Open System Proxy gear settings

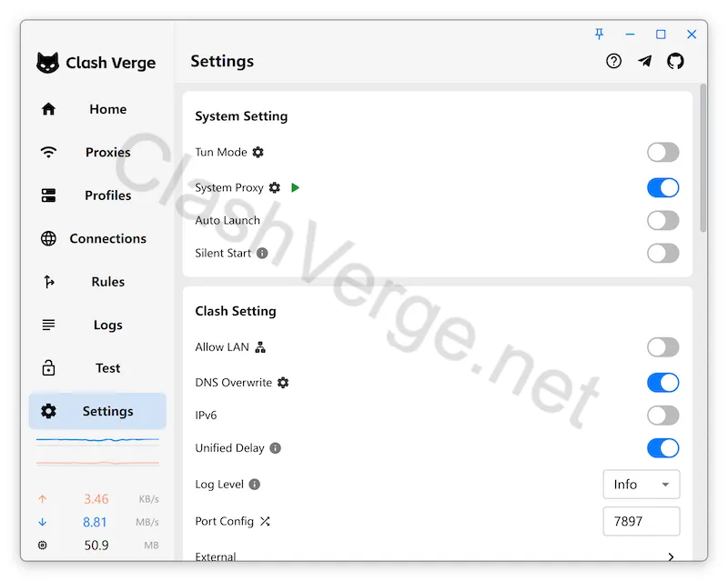pyautogui.click(x=275, y=187)
